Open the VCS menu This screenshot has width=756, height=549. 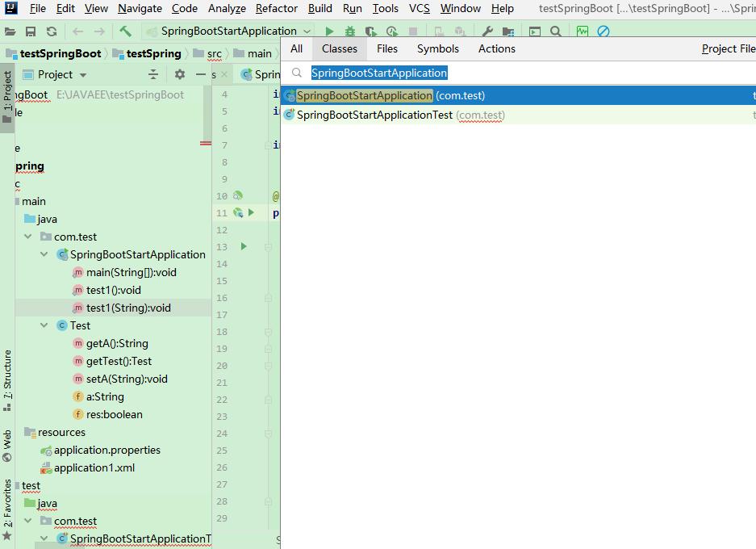pos(420,9)
